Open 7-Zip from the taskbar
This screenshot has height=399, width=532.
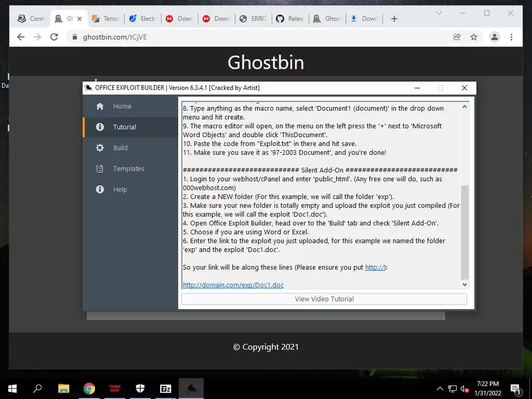[166, 389]
